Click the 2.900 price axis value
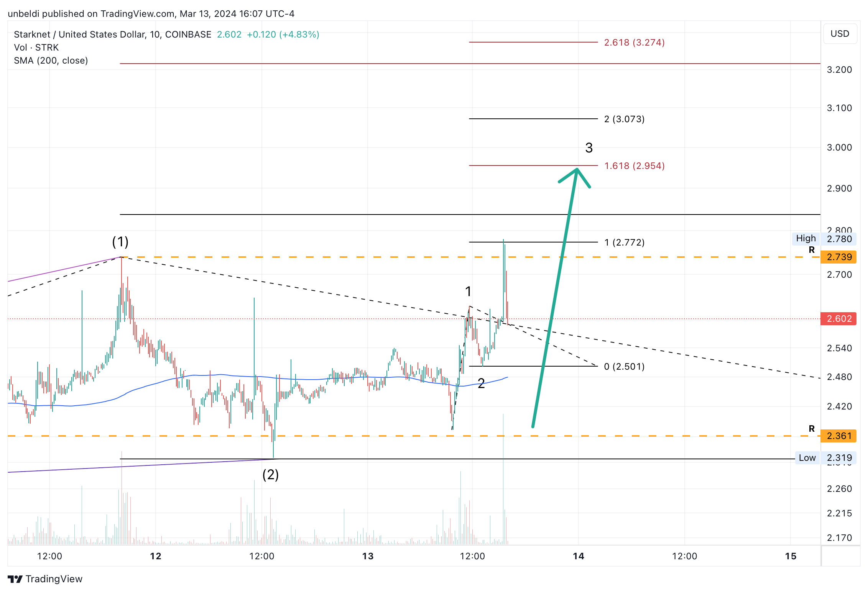 click(839, 188)
